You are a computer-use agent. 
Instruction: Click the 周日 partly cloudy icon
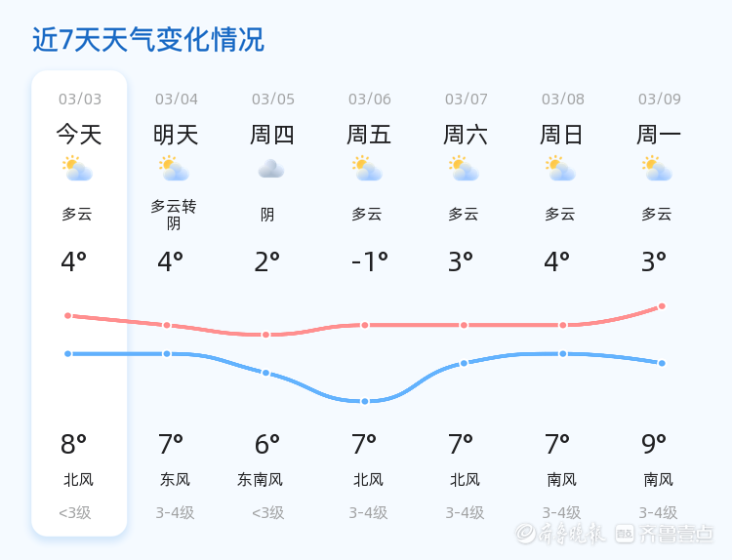click(x=561, y=170)
